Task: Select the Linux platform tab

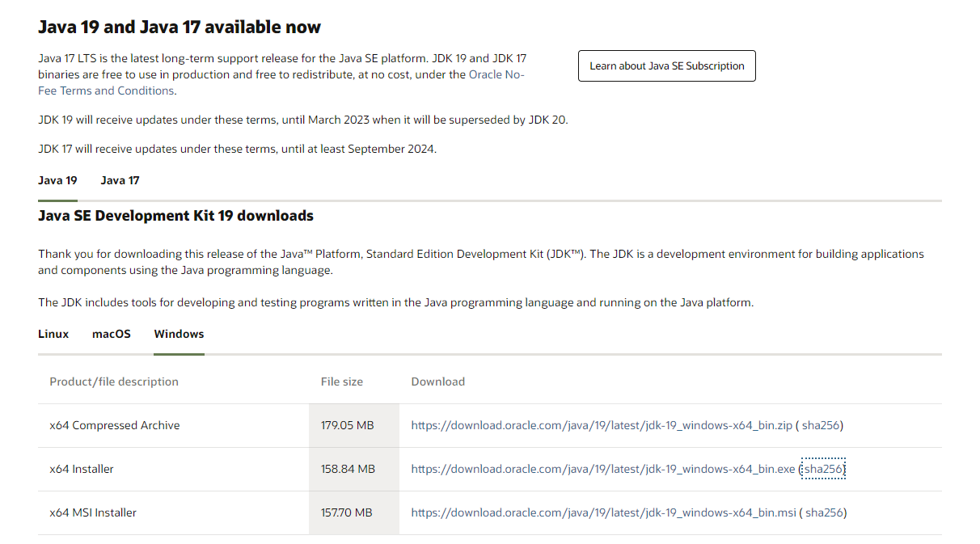Action: (53, 334)
